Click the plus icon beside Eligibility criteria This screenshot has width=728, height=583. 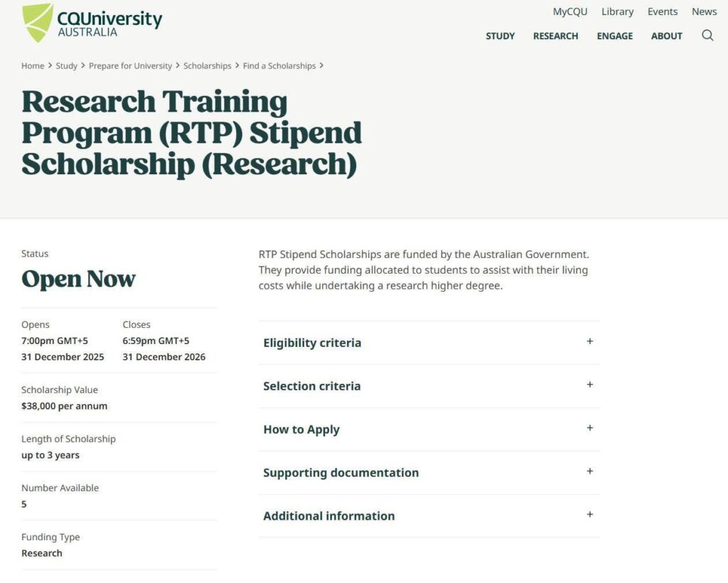click(x=589, y=341)
